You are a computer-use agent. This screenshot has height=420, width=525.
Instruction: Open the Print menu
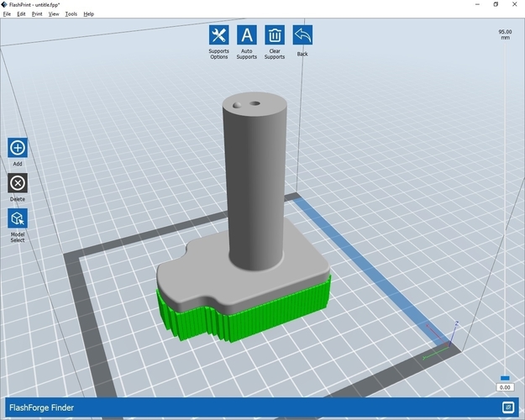coord(37,14)
